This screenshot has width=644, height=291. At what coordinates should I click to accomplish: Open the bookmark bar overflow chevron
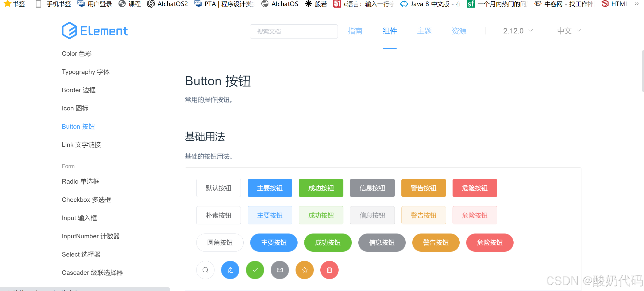tap(636, 4)
